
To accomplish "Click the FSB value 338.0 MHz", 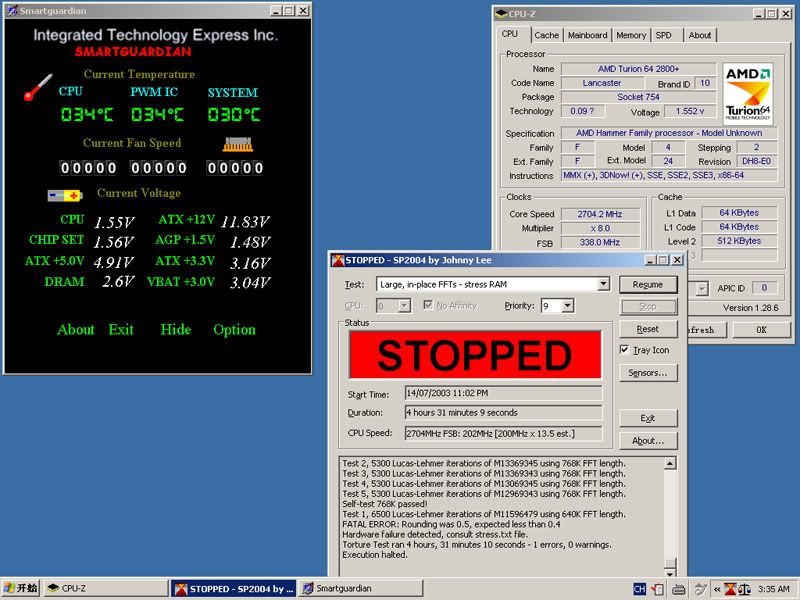I will pyautogui.click(x=600, y=243).
